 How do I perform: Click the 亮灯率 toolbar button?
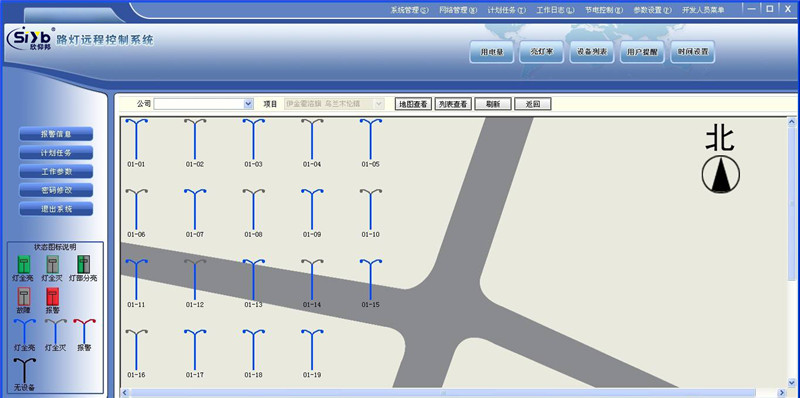point(541,52)
